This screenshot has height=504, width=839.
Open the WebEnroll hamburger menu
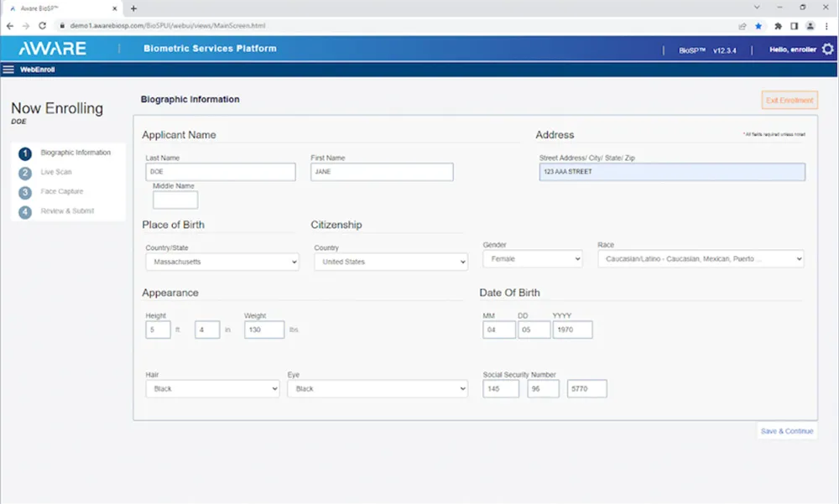coord(8,70)
